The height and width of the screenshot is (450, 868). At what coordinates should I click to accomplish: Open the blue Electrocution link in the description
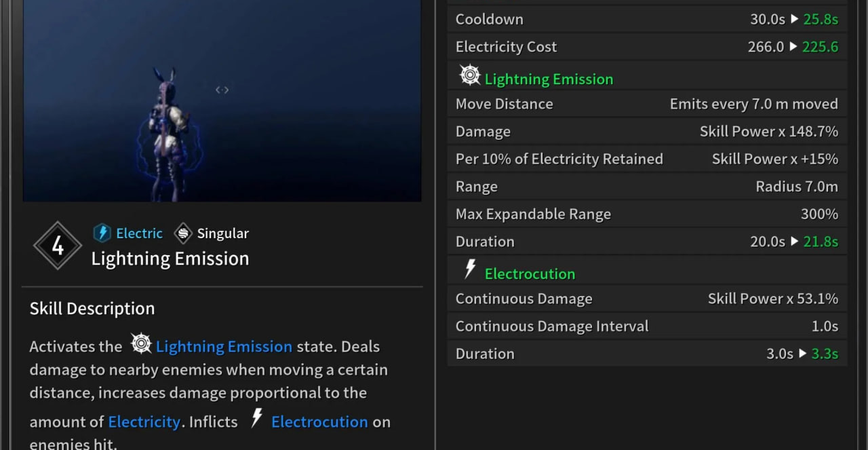pos(319,422)
